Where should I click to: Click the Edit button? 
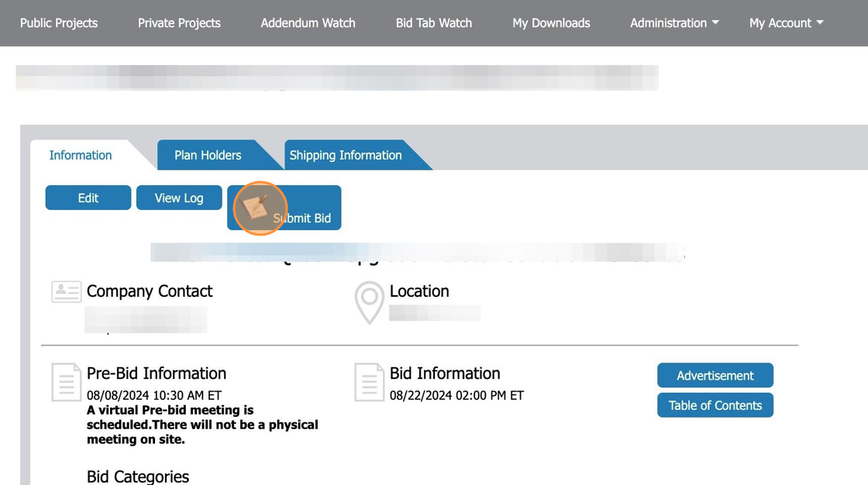click(x=88, y=198)
